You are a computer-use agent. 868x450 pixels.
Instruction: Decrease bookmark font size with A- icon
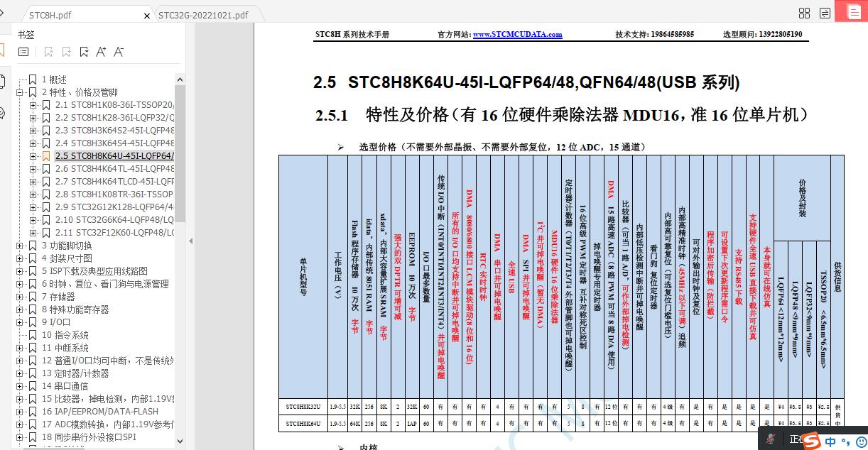point(119,52)
